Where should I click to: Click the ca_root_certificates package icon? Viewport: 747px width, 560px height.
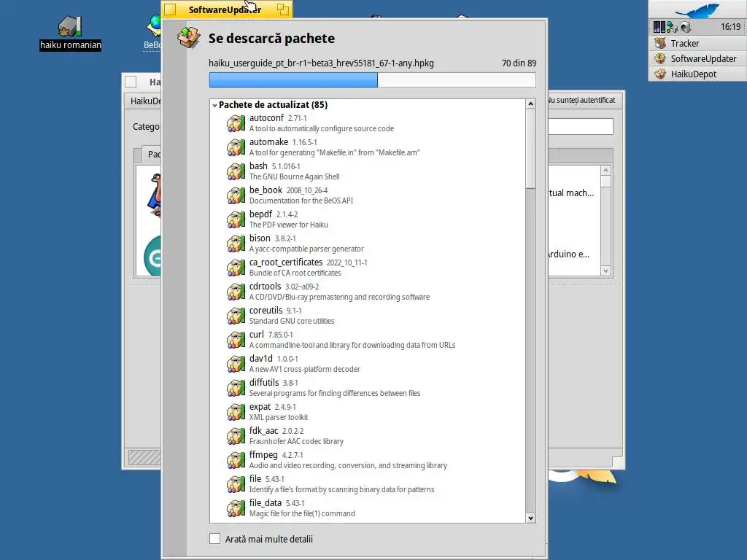(236, 268)
